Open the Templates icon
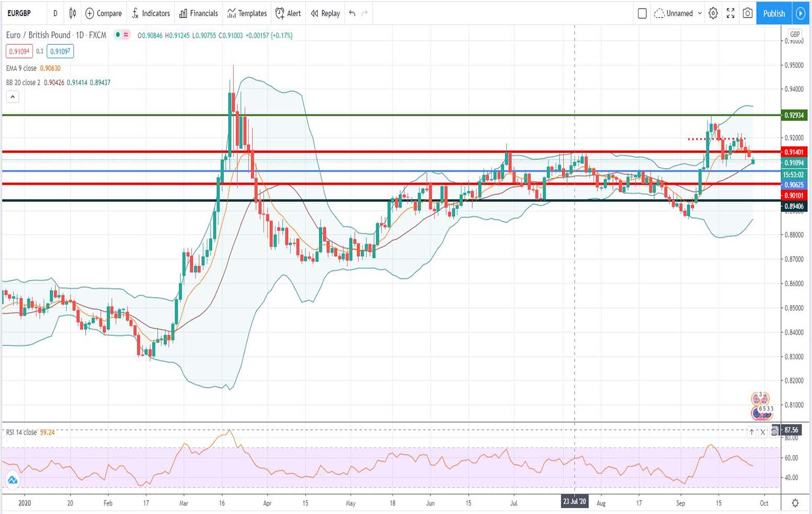Image resolution: width=812 pixels, height=514 pixels. pyautogui.click(x=246, y=14)
